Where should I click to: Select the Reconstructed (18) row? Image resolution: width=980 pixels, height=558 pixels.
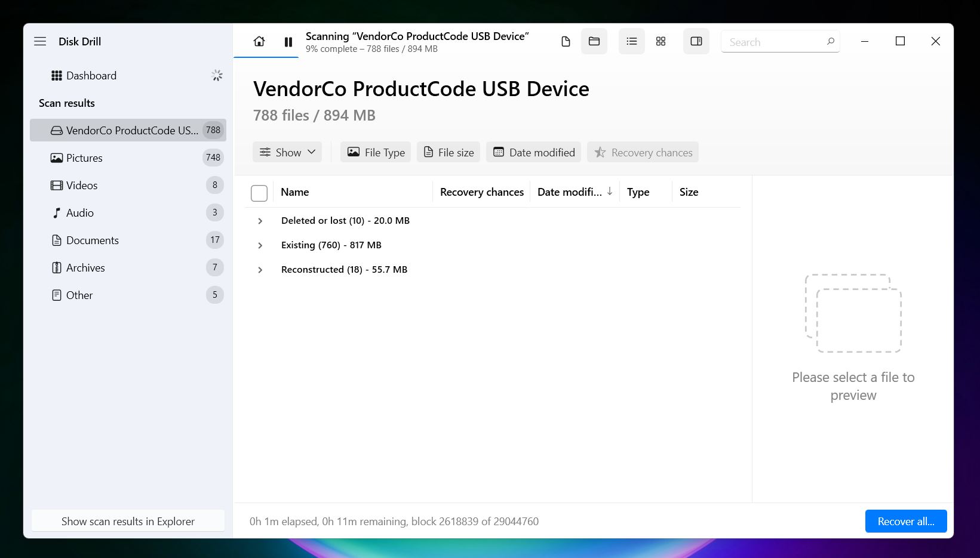(x=493, y=270)
